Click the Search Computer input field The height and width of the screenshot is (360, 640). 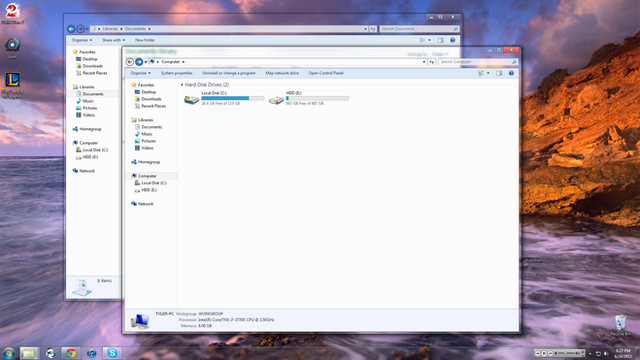pyautogui.click(x=475, y=62)
